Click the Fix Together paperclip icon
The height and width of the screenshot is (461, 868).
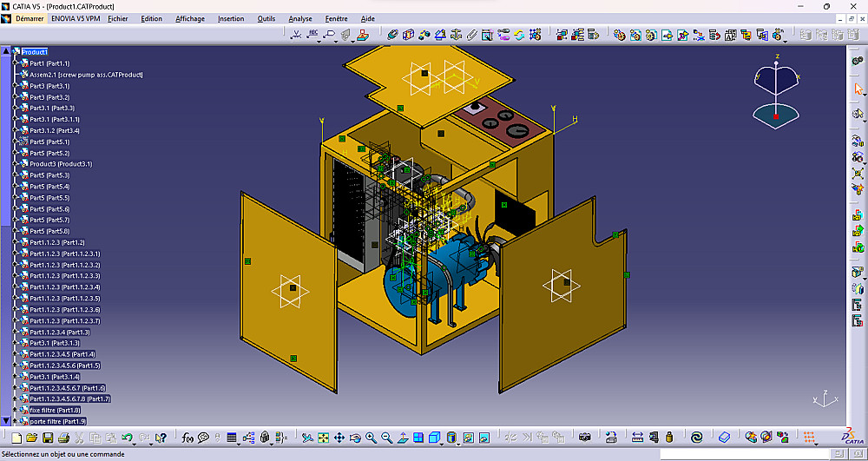(x=471, y=35)
